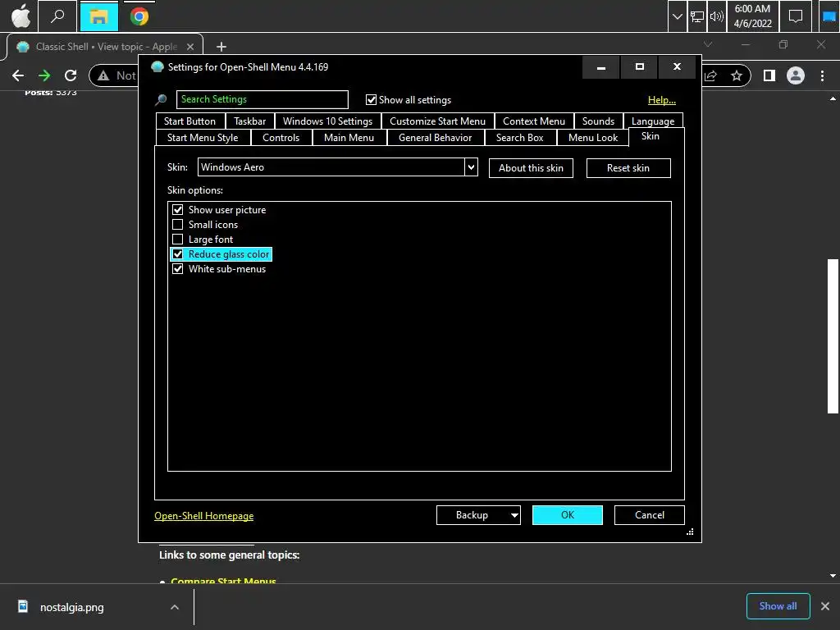Click the magnifier icon beside Search Settings
Viewport: 840px width, 630px height.
(161, 99)
